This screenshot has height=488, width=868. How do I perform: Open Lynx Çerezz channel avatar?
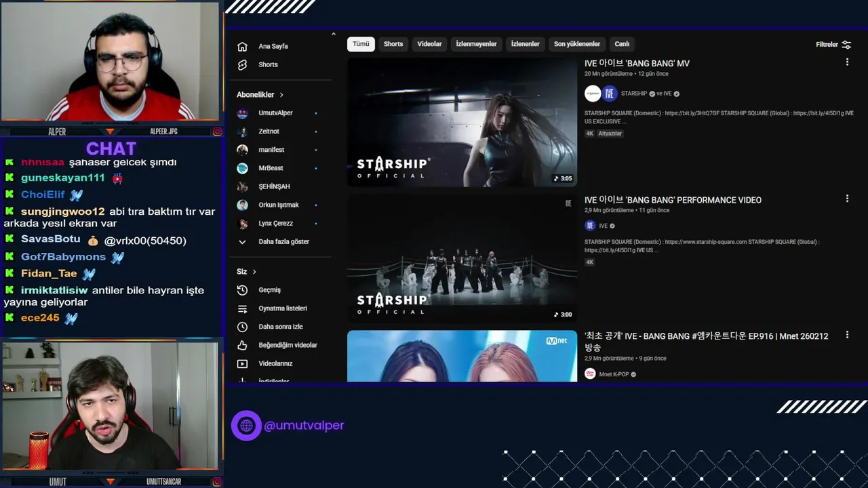[x=242, y=223]
